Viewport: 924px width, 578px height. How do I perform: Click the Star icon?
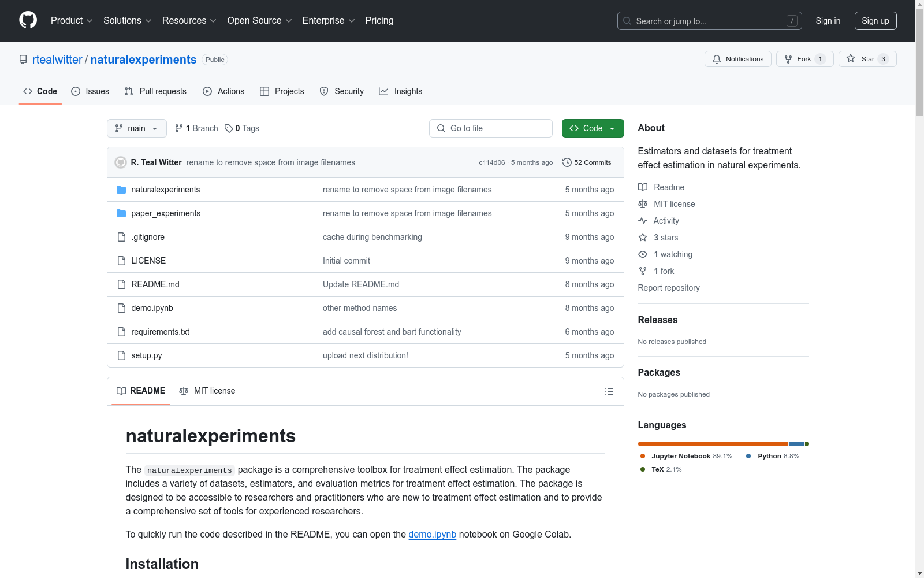point(851,58)
